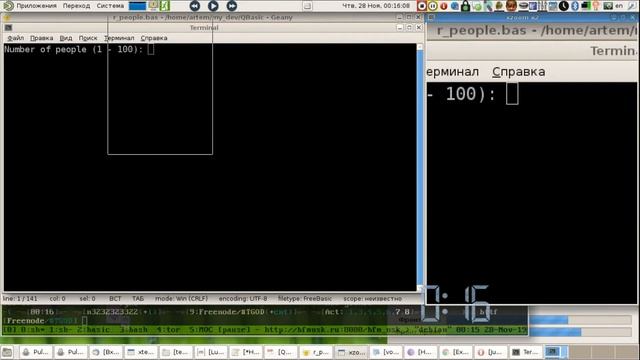Open the Терминал menu in Terminal

click(119, 38)
